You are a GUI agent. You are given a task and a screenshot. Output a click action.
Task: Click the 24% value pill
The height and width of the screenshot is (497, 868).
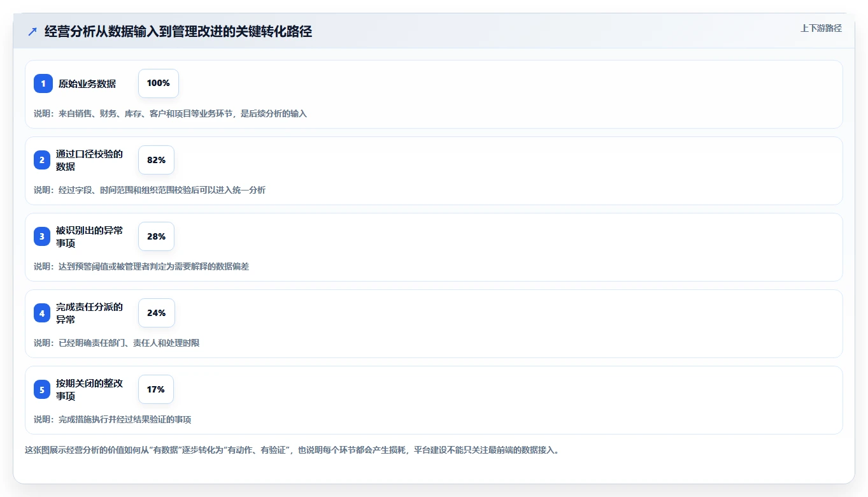156,313
